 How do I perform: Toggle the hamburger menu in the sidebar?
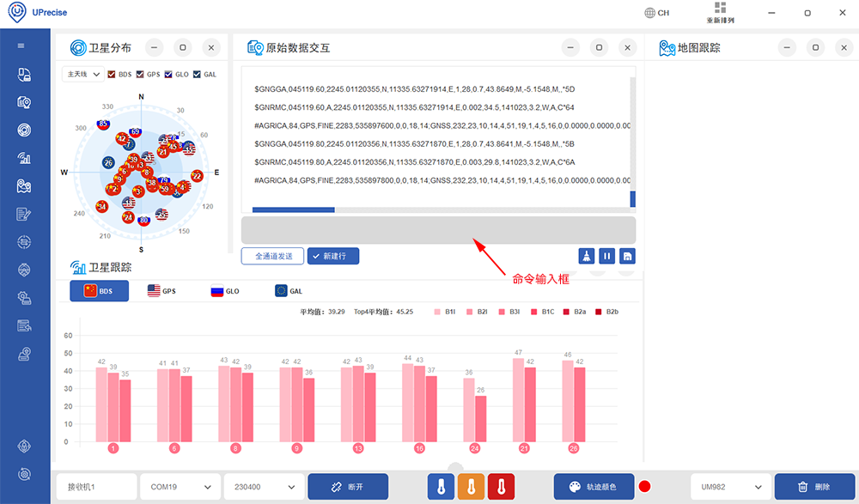click(x=21, y=46)
